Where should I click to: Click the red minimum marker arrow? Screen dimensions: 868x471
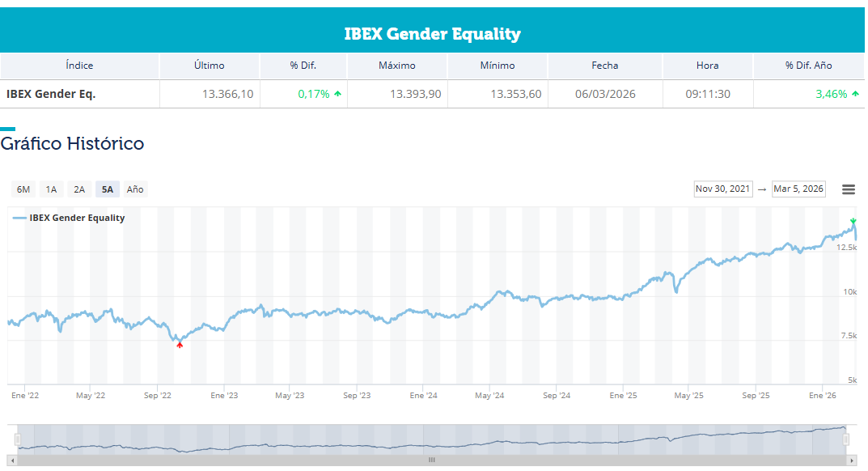(x=180, y=345)
